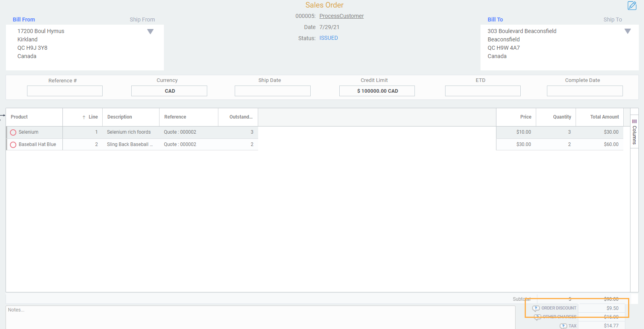Click 'Sling Back Baseball' description cell

click(131, 144)
